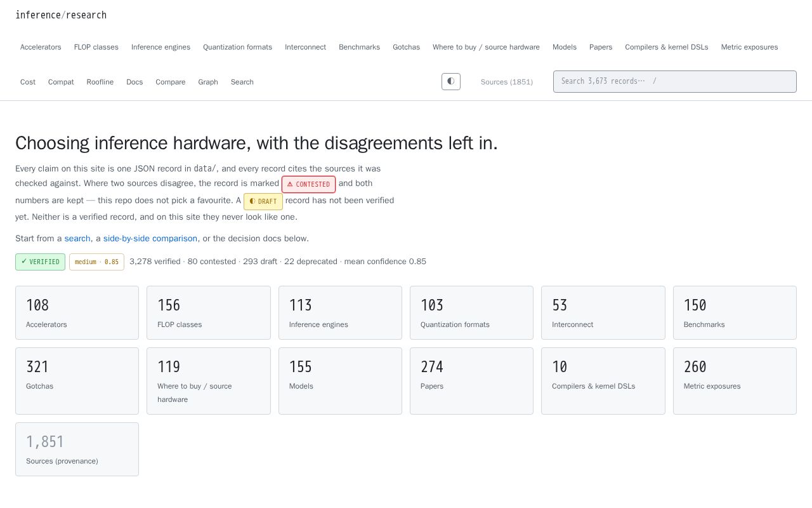Open the 150 Benchmarks card
Image resolution: width=812 pixels, height=508 pixels.
tap(735, 312)
